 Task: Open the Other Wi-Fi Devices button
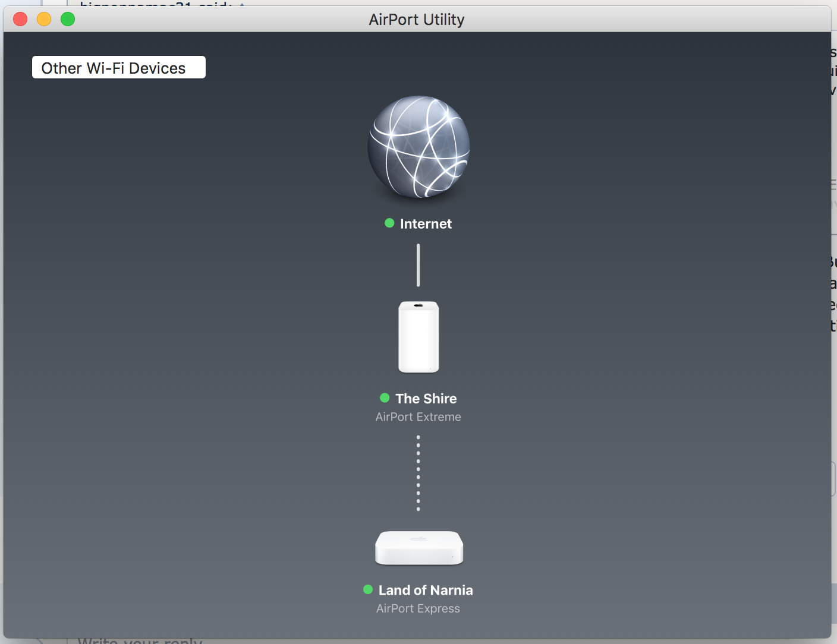(119, 68)
